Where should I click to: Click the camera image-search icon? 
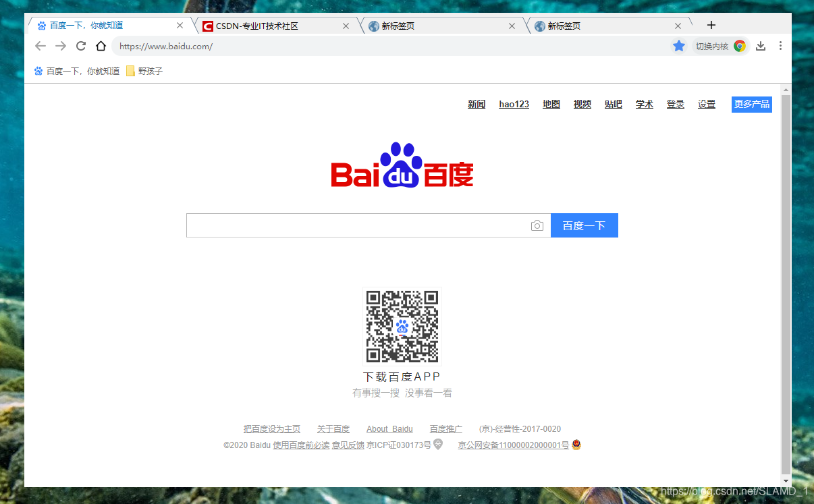coord(537,225)
